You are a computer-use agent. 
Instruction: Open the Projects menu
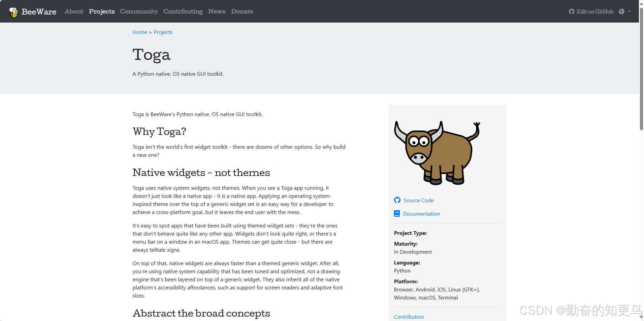102,11
